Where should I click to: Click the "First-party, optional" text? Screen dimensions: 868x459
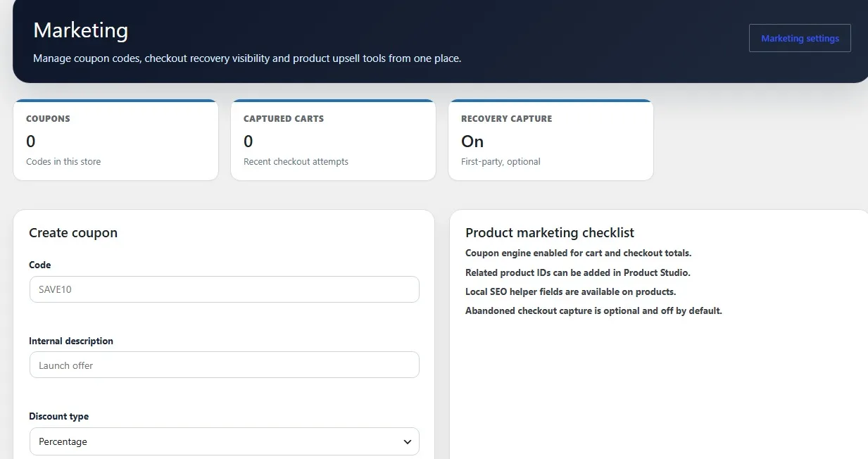point(501,162)
